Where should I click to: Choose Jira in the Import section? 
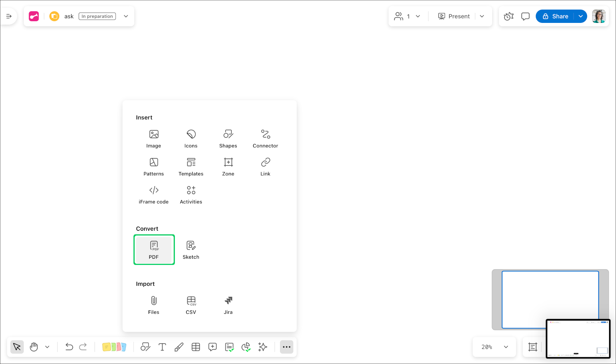pyautogui.click(x=228, y=305)
